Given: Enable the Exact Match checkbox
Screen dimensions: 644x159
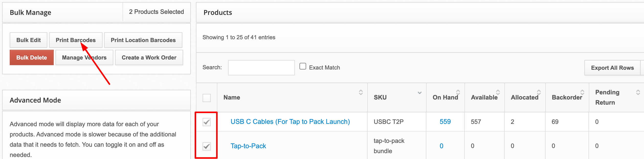Looking at the screenshot, I should [x=303, y=66].
